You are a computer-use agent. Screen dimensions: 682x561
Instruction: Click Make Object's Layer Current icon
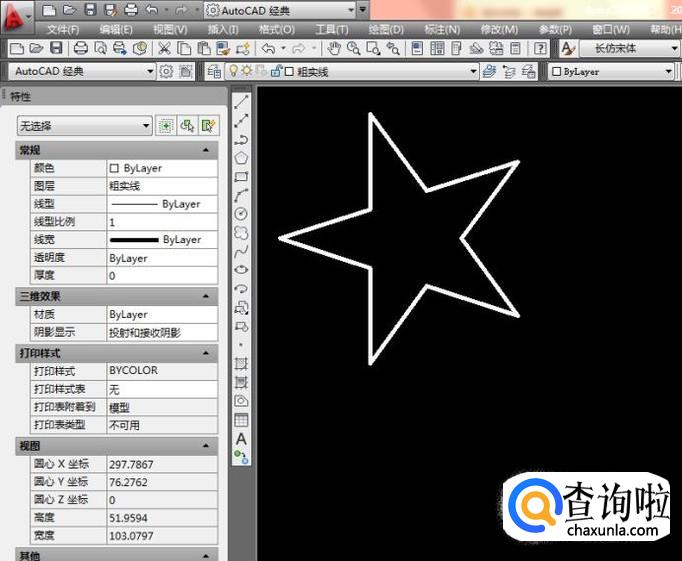[x=489, y=71]
